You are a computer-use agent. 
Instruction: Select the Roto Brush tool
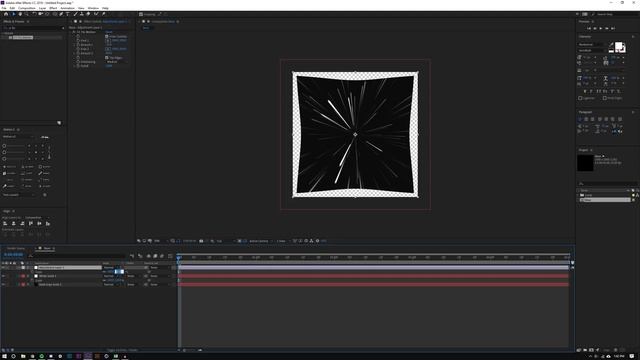click(x=96, y=14)
